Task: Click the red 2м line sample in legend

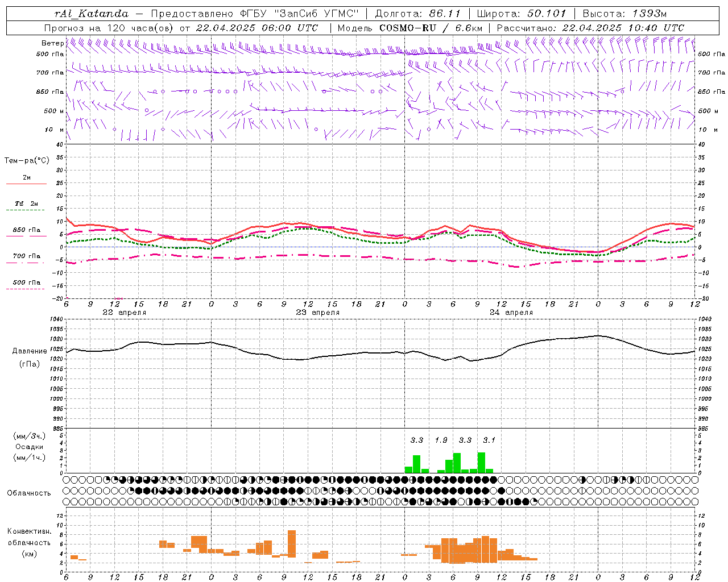Action: pos(26,184)
